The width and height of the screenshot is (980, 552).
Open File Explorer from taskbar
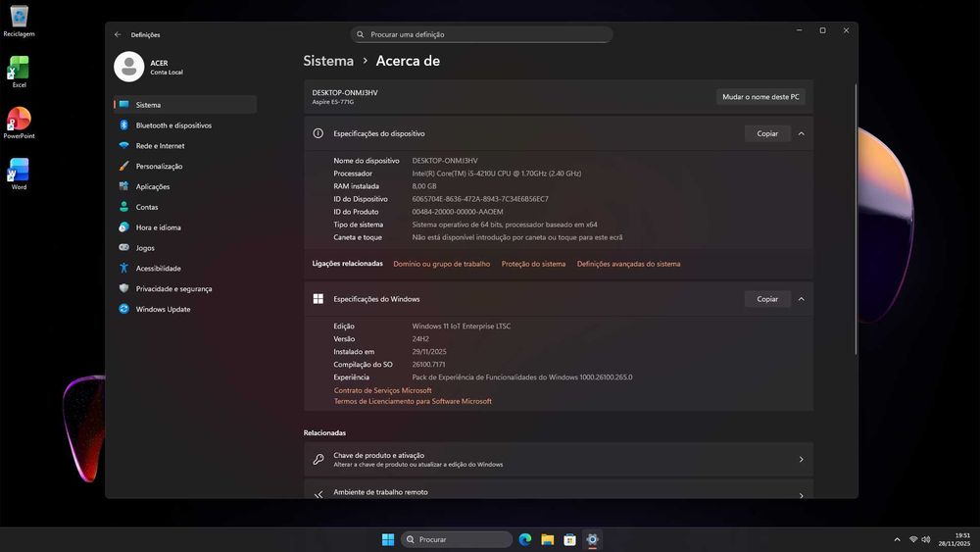548,539
